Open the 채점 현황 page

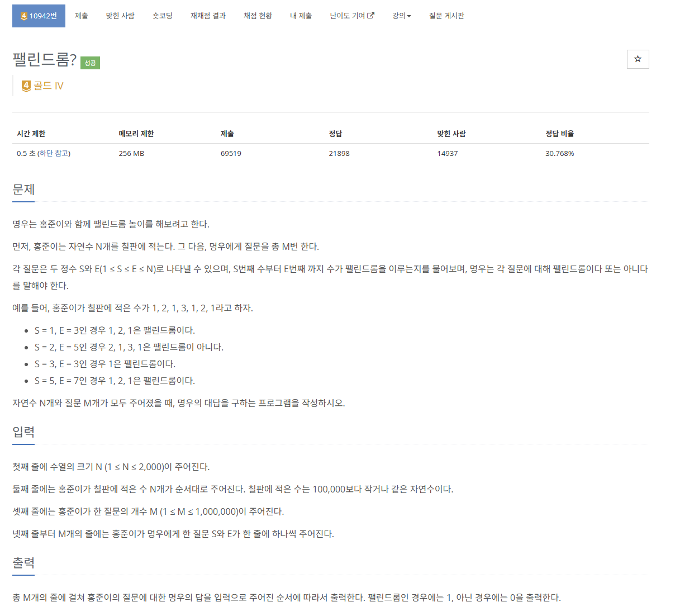(x=257, y=16)
